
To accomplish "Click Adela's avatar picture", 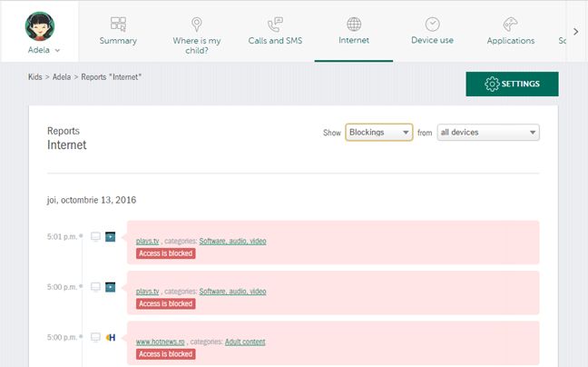I will 40,26.
